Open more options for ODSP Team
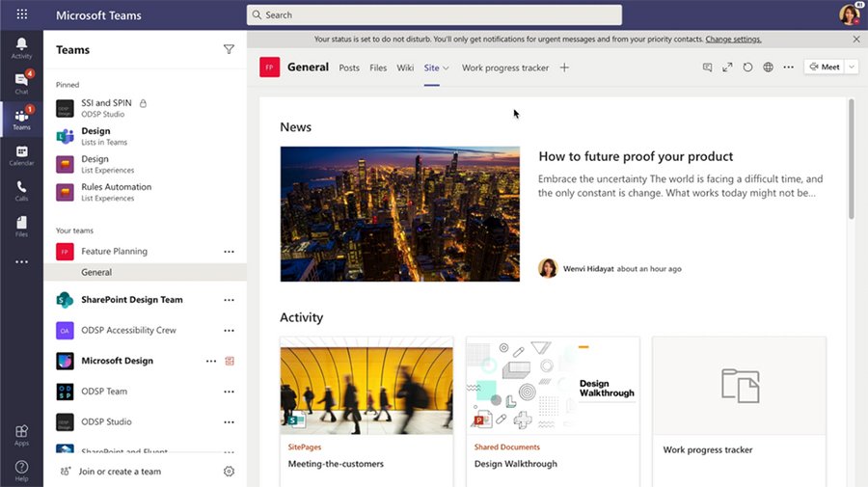This screenshot has width=868, height=487. 229,392
